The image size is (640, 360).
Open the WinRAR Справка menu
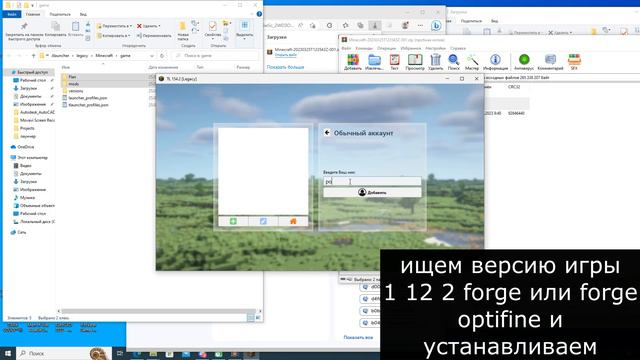[x=458, y=48]
